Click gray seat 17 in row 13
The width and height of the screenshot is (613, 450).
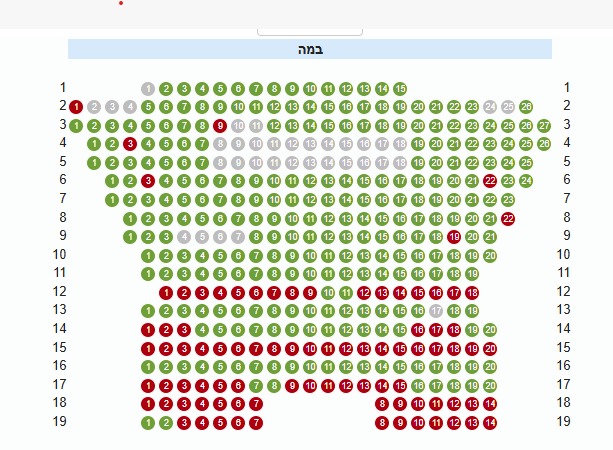pyautogui.click(x=436, y=311)
